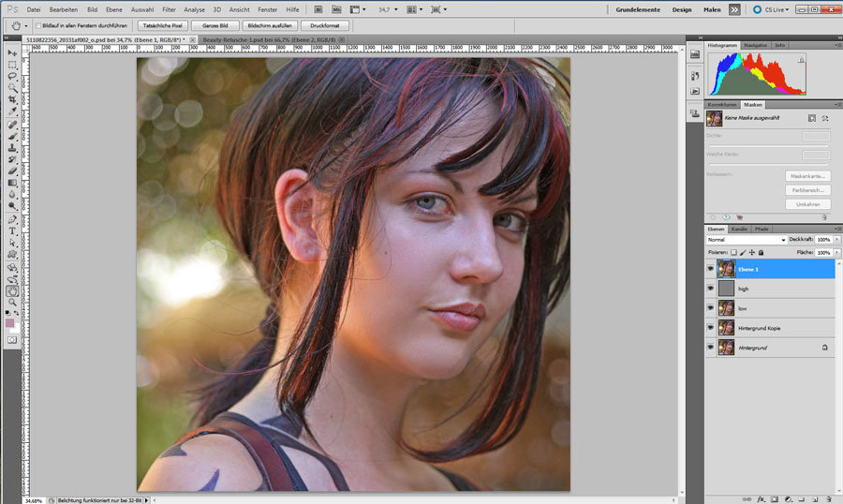Open the Histogramm panel options menu
This screenshot has width=843, height=504.
(x=838, y=45)
